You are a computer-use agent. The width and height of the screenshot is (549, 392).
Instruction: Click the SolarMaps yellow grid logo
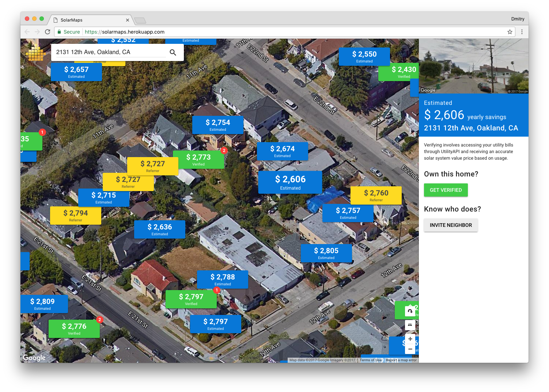(x=35, y=53)
